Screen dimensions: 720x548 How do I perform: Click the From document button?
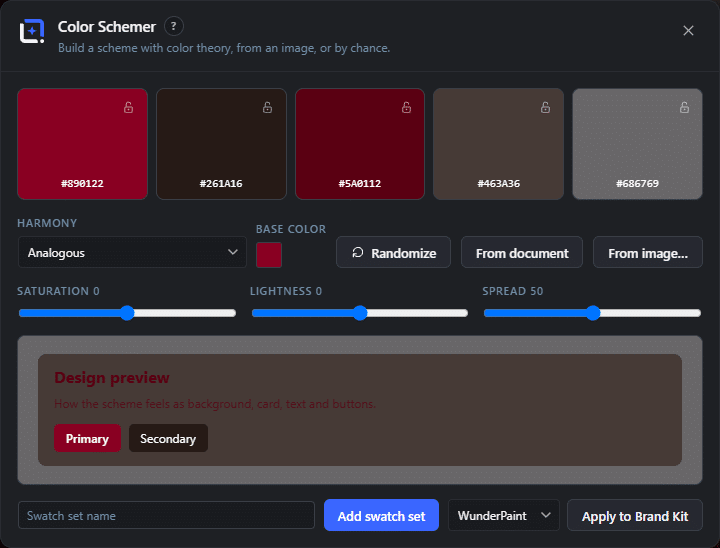click(522, 252)
